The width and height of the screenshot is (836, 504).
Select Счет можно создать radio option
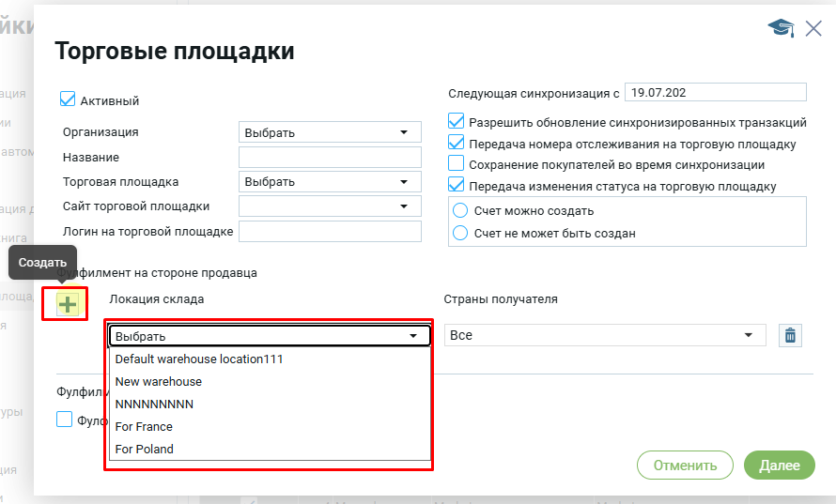[x=461, y=210]
